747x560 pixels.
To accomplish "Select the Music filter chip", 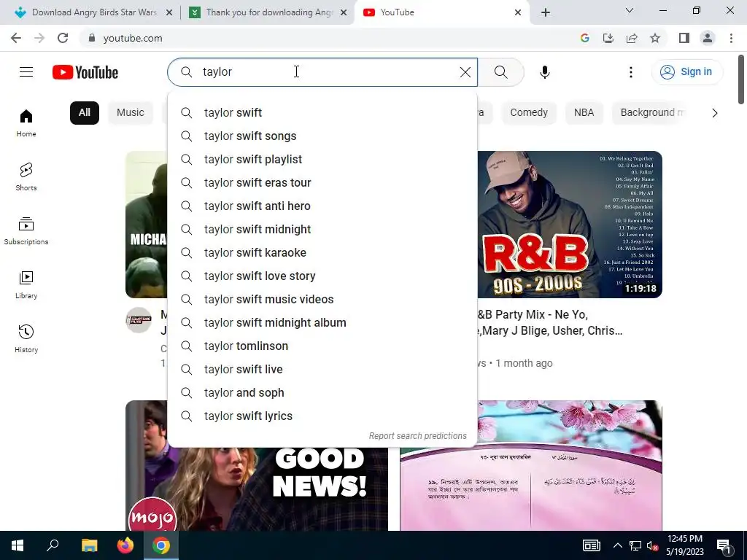I will pos(130,113).
